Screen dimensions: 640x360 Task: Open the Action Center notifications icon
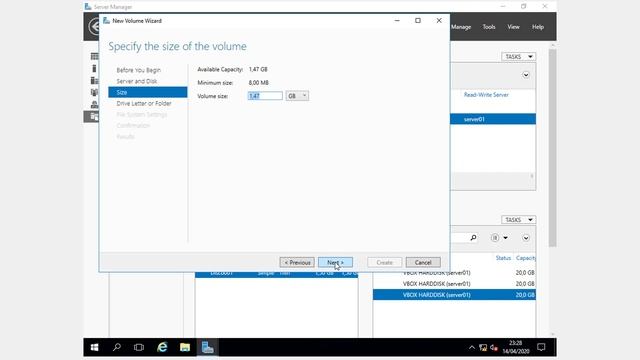[541, 347]
